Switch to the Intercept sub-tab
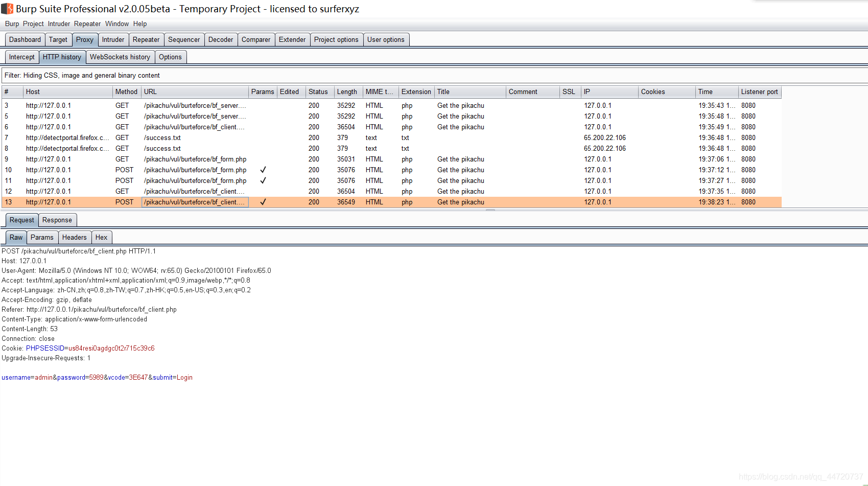The image size is (868, 486). coord(22,57)
